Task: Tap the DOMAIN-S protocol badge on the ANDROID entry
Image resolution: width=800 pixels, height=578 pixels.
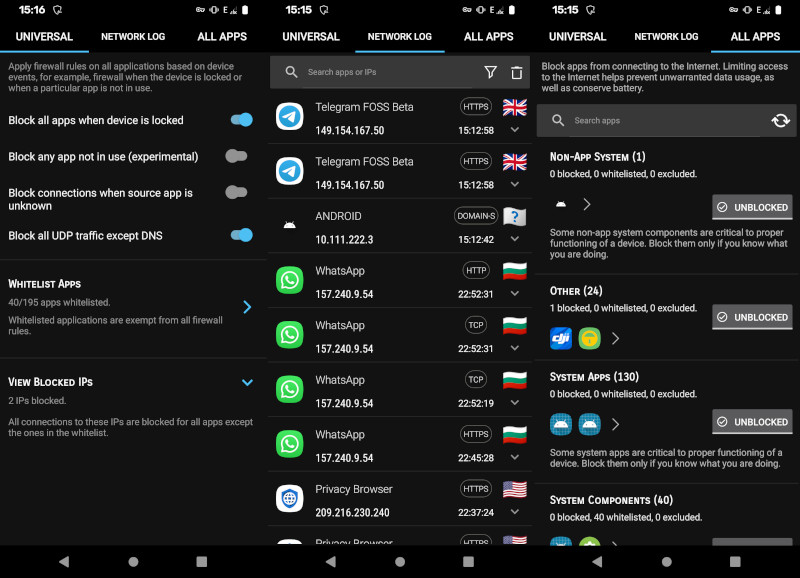Action: coord(476,216)
